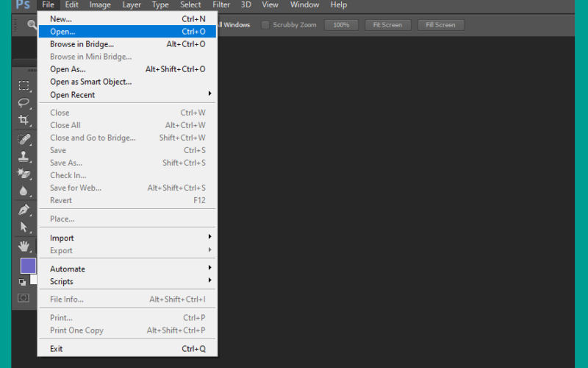588x368 pixels.
Task: Click the Close and Go to Bridge... entry
Action: tap(127, 138)
